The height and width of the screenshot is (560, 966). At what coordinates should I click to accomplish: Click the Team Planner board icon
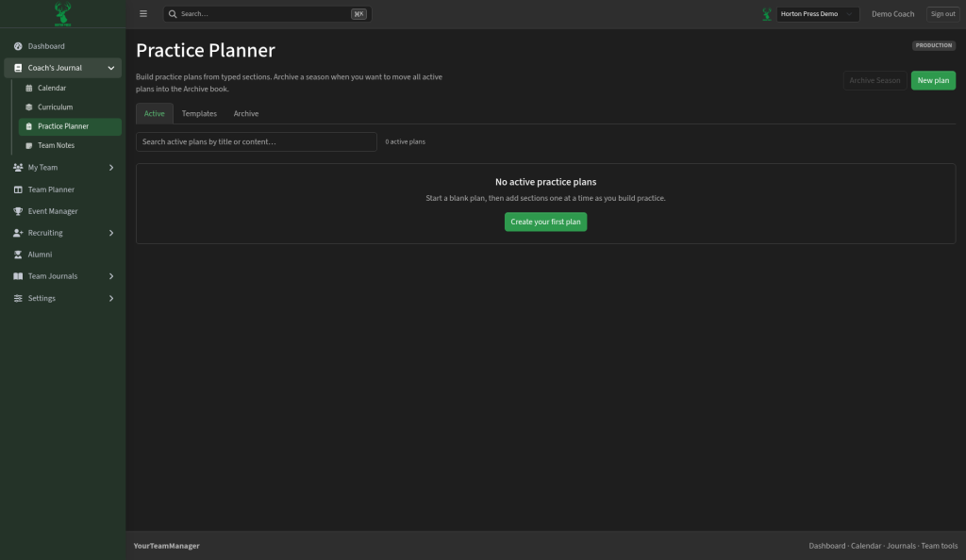pos(18,189)
